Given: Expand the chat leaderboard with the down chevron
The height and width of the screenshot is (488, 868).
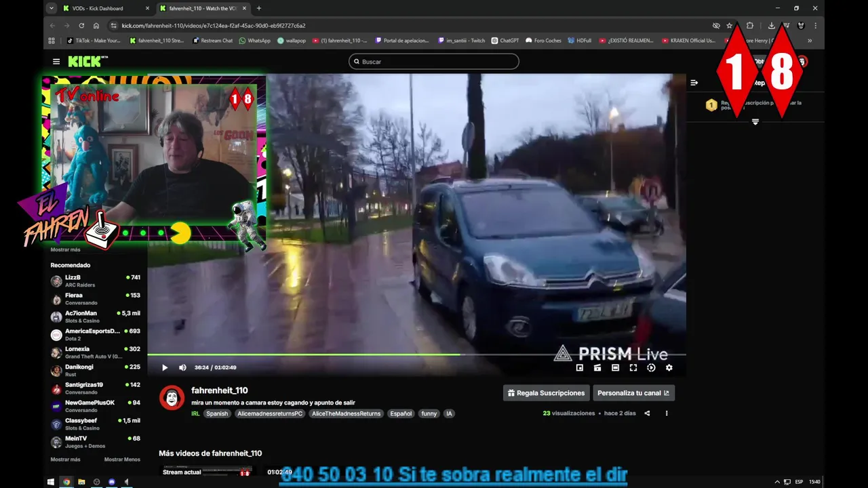Looking at the screenshot, I should tap(755, 122).
